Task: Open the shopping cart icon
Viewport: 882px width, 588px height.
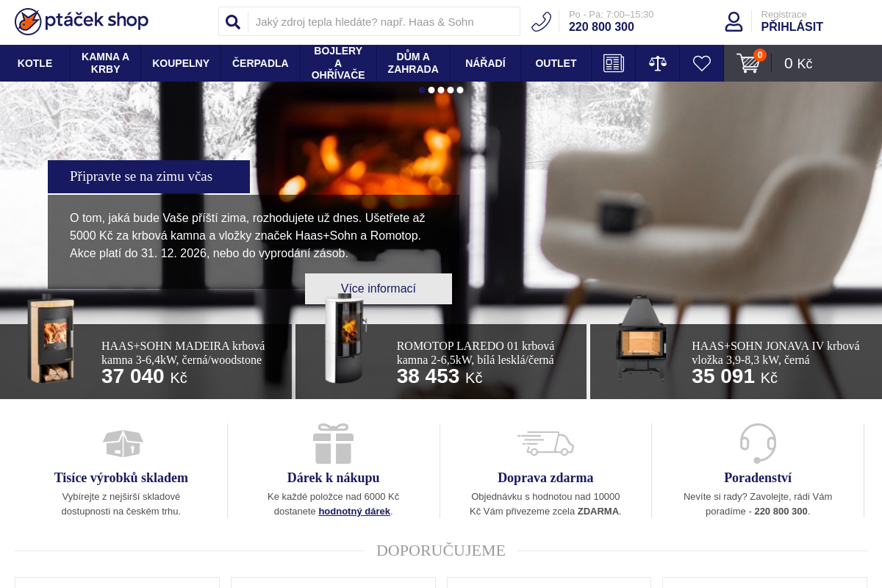Action: coord(749,62)
